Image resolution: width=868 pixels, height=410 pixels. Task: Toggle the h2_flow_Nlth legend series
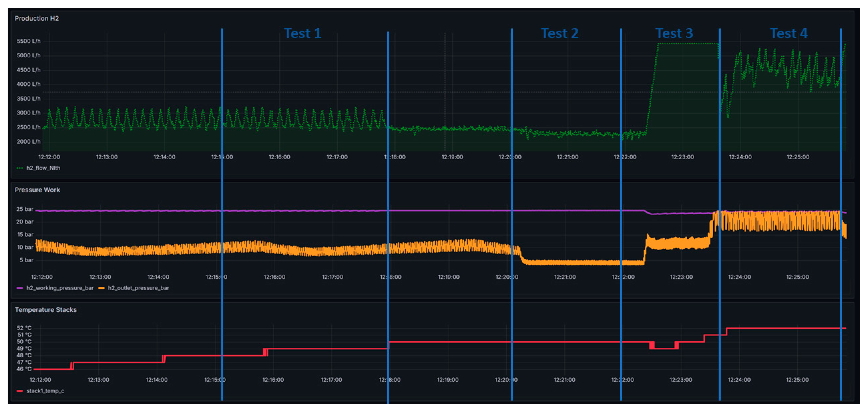[43, 168]
